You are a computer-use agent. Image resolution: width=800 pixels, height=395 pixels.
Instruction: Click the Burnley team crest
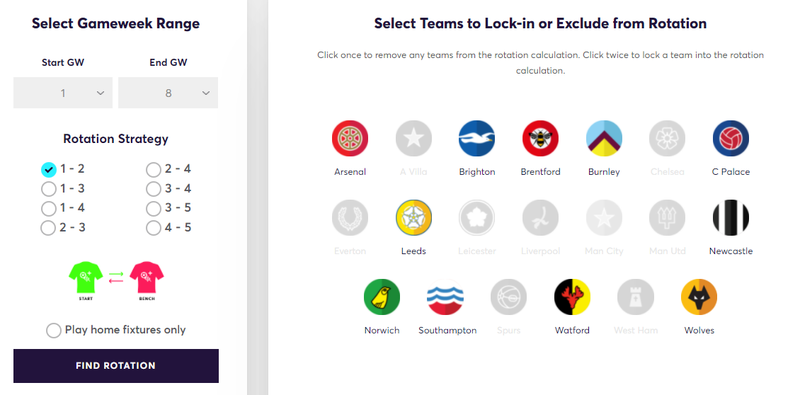click(604, 138)
